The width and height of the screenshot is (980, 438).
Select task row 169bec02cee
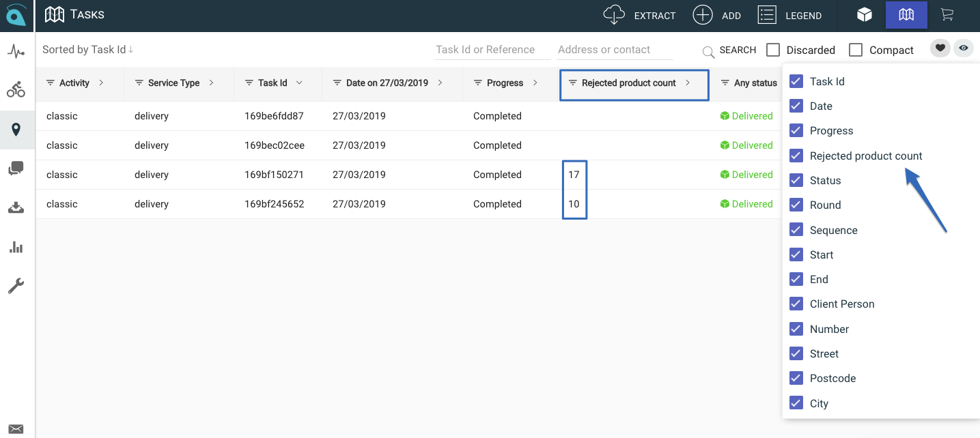click(x=408, y=145)
